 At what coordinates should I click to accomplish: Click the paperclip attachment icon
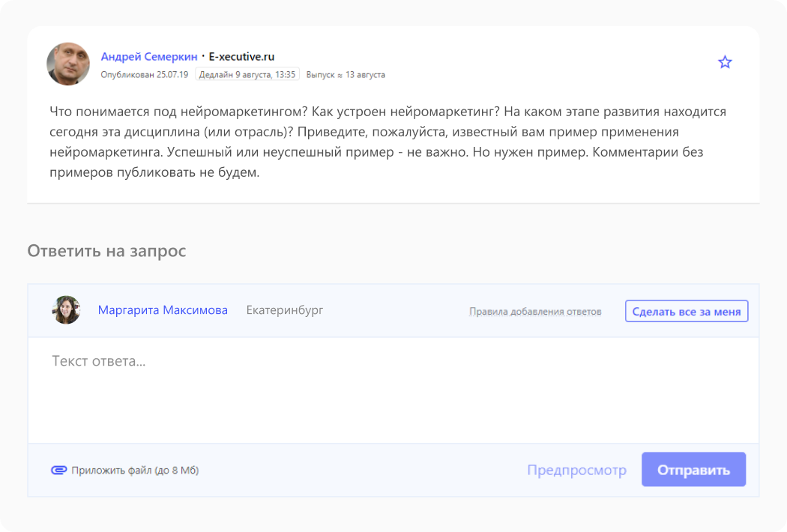click(58, 471)
